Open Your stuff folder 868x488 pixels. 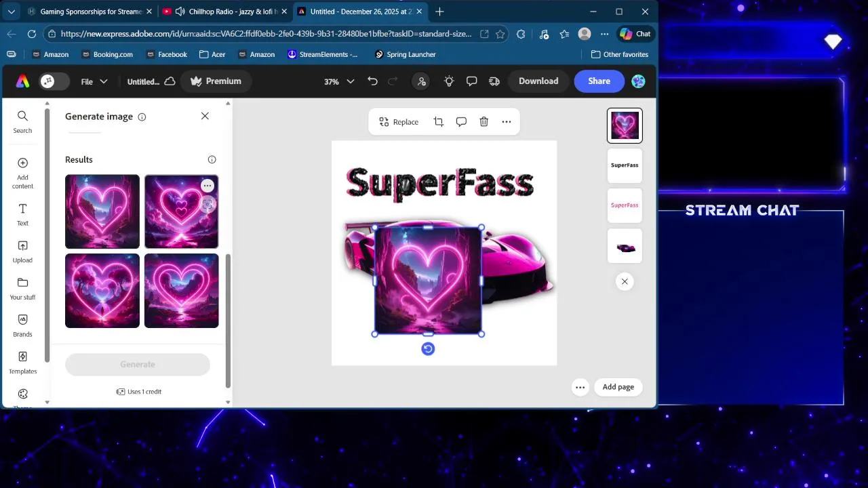(x=22, y=289)
